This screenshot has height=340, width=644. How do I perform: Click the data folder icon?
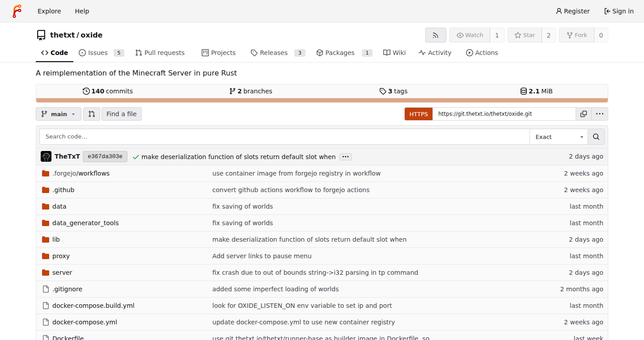[x=46, y=206]
